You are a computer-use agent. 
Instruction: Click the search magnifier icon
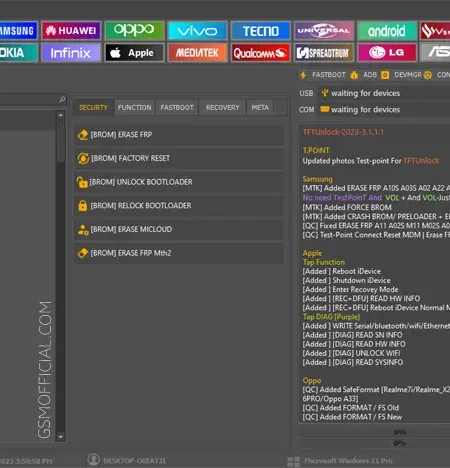pyautogui.click(x=62, y=99)
